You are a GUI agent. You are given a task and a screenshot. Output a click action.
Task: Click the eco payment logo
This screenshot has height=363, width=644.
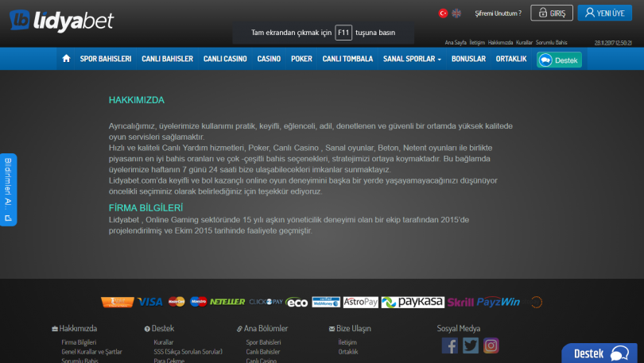[x=297, y=303]
